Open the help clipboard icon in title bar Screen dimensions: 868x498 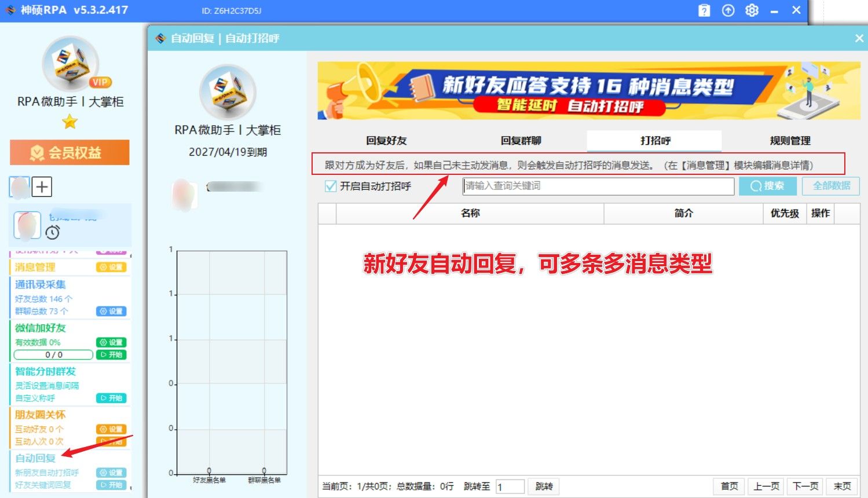coord(704,10)
